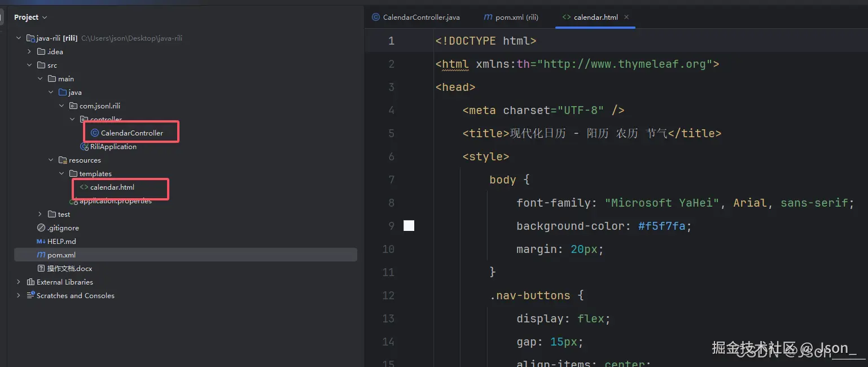Expand the test folder
This screenshot has height=367, width=868.
40,214
